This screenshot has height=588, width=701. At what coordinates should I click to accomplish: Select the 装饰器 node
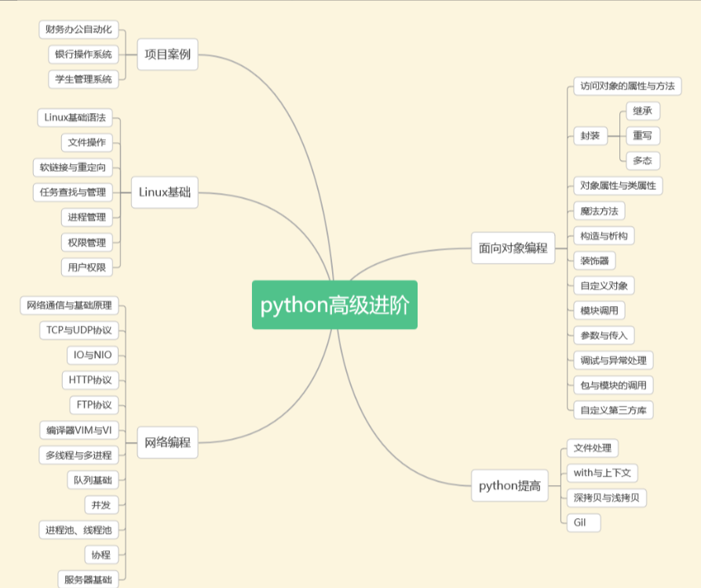(594, 261)
